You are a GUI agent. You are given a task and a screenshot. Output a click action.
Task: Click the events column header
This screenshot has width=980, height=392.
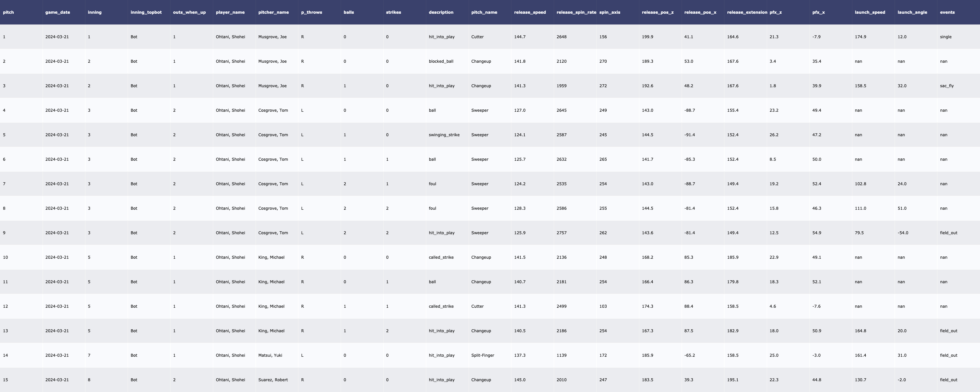tap(947, 12)
